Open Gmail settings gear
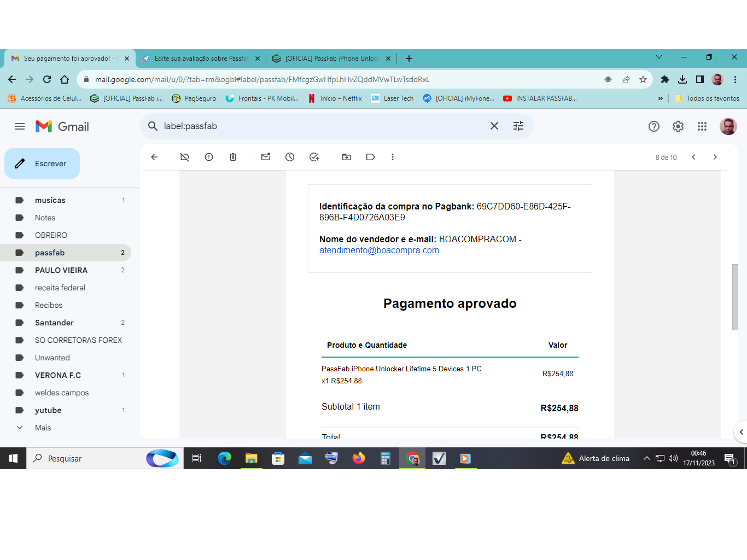Viewport: 747px width, 560px height. click(678, 126)
